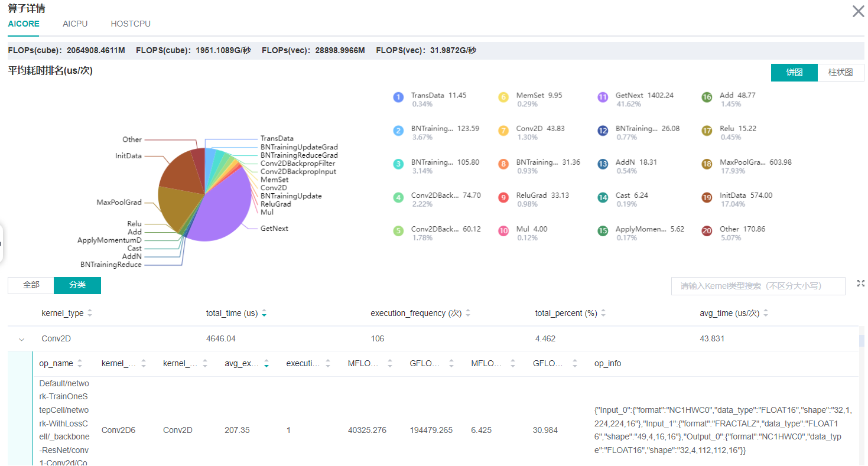Screen dimensions: 868x466
Task: Sort table by total_time column icon
Action: pyautogui.click(x=264, y=314)
